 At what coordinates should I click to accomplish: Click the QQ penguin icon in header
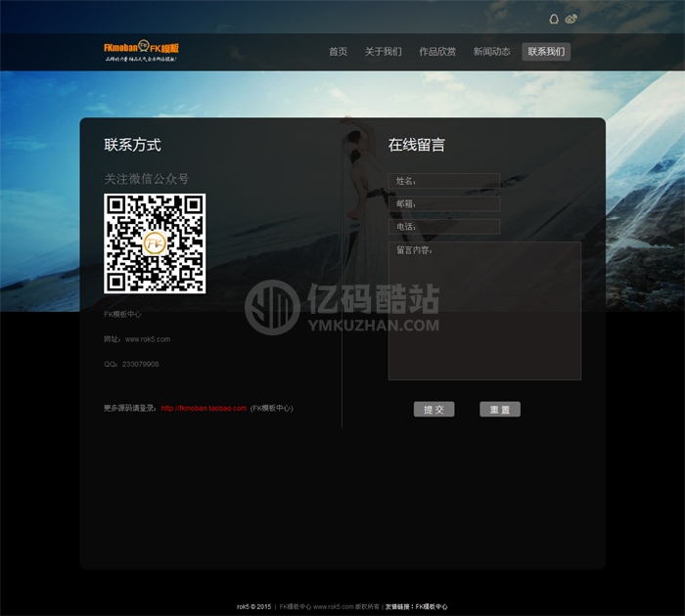(x=553, y=19)
